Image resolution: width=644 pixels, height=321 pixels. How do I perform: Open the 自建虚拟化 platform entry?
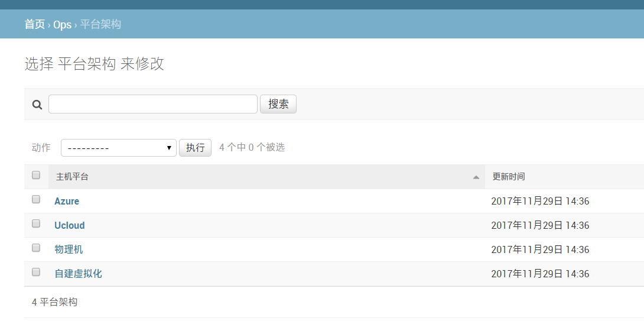(78, 274)
